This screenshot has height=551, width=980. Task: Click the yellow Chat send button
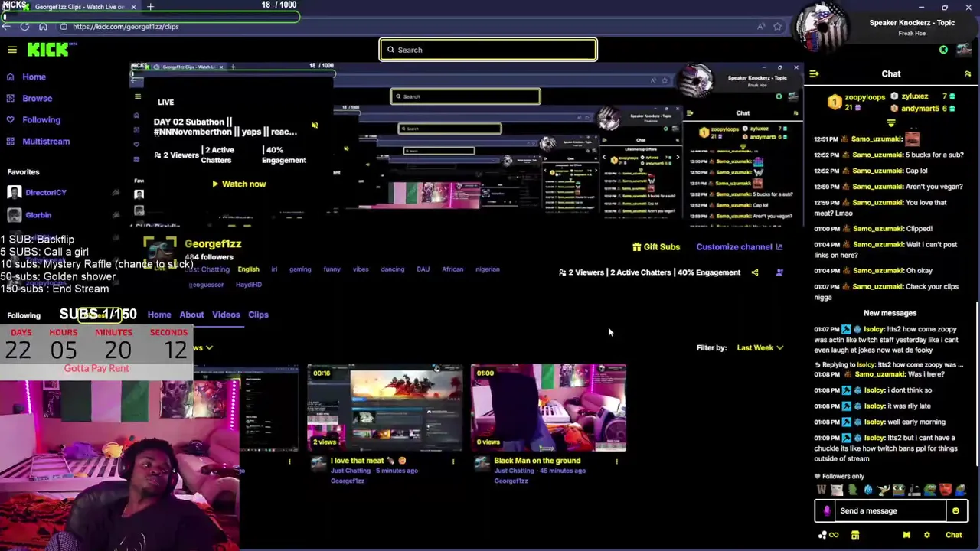[x=953, y=535]
